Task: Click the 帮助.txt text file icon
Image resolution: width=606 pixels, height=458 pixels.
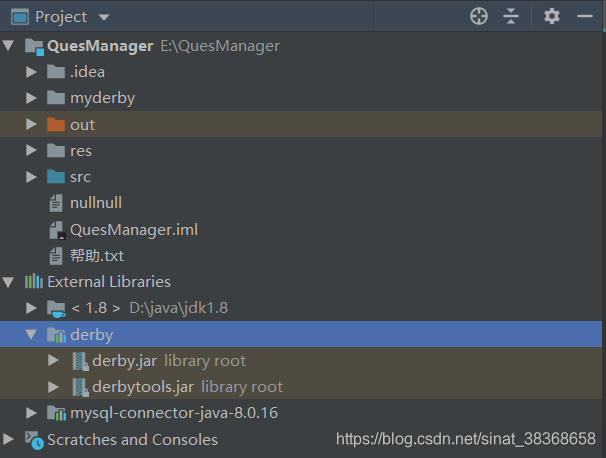Action: (56, 256)
